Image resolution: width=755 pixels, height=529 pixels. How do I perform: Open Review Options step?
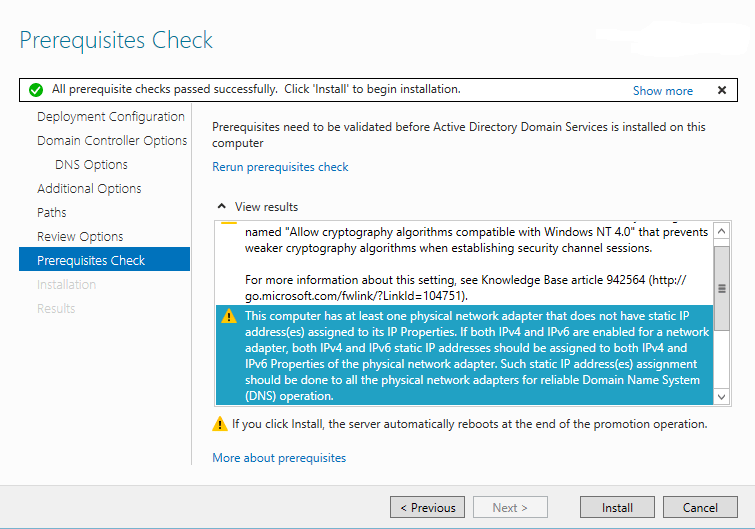point(80,237)
